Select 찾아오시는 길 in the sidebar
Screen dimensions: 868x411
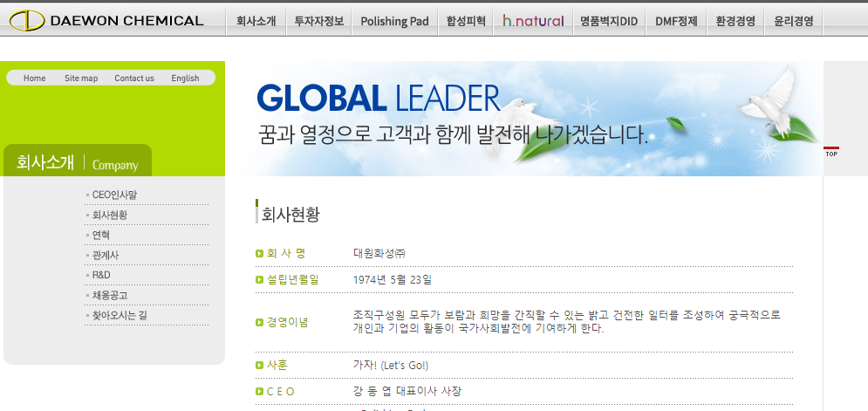point(119,315)
